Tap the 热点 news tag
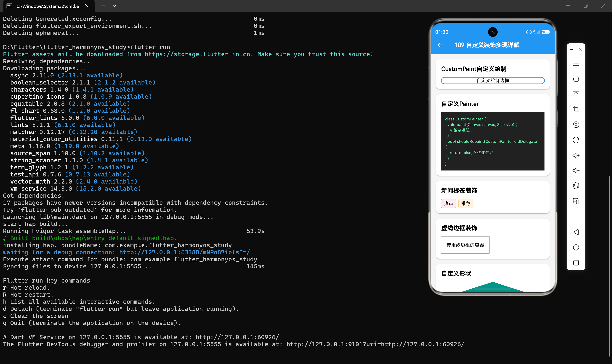The image size is (612, 364). 448,203
